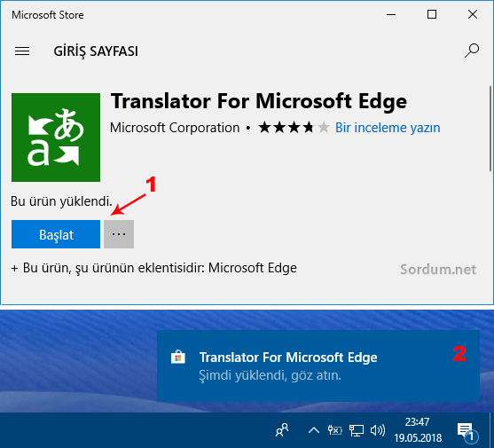Open the People icon in taskbar
Image resolution: width=494 pixels, height=448 pixels.
pyautogui.click(x=282, y=429)
